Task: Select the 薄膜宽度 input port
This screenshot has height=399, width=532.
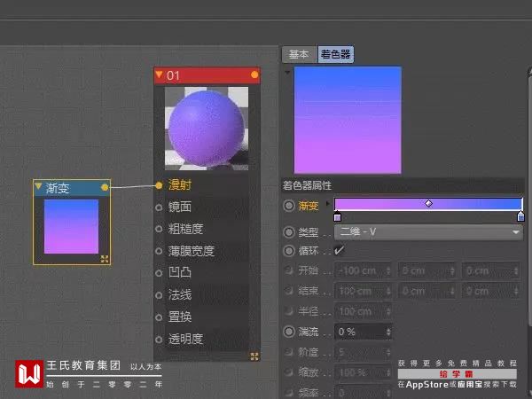Action: (x=159, y=251)
